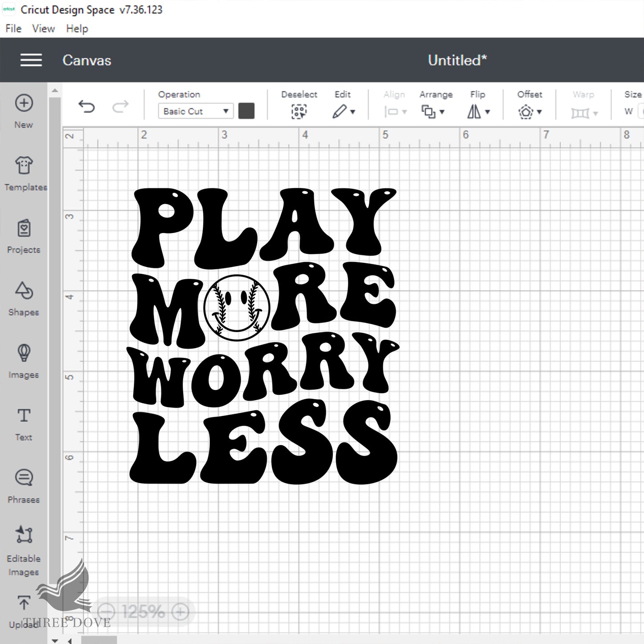The height and width of the screenshot is (644, 644).
Task: Open the Basic Cut operation dropdown
Action: 195,111
